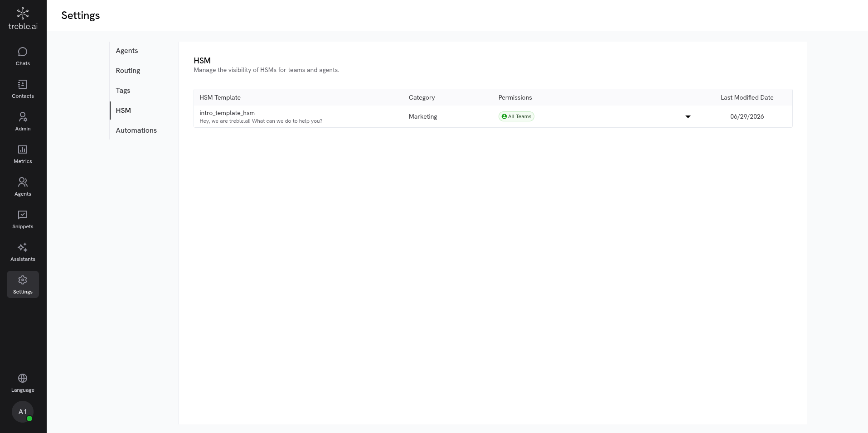
Task: Go to the Contacts section
Action: (x=23, y=89)
